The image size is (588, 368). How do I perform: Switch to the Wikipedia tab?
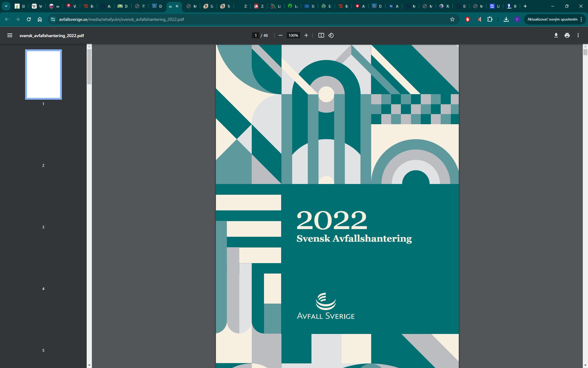pos(37,6)
